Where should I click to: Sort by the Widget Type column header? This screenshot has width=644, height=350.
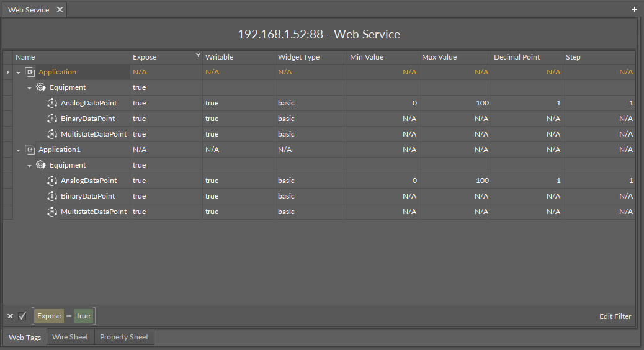coord(298,57)
